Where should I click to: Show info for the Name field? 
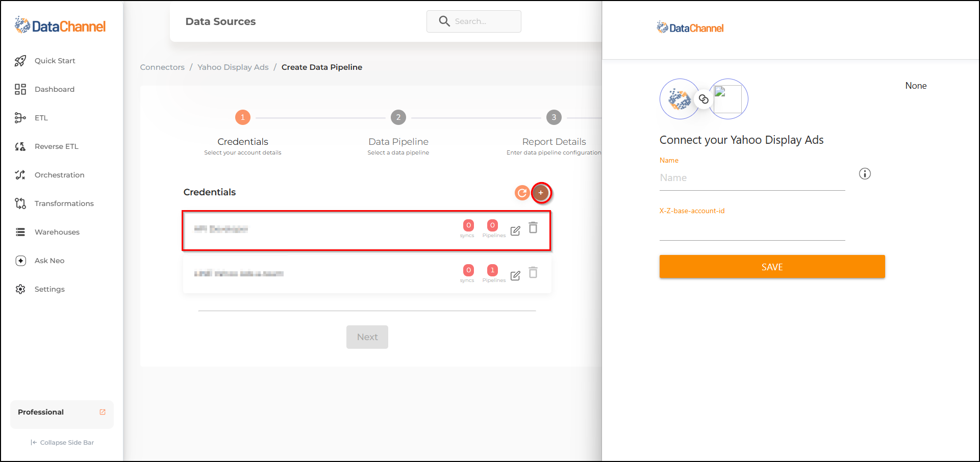(x=865, y=174)
